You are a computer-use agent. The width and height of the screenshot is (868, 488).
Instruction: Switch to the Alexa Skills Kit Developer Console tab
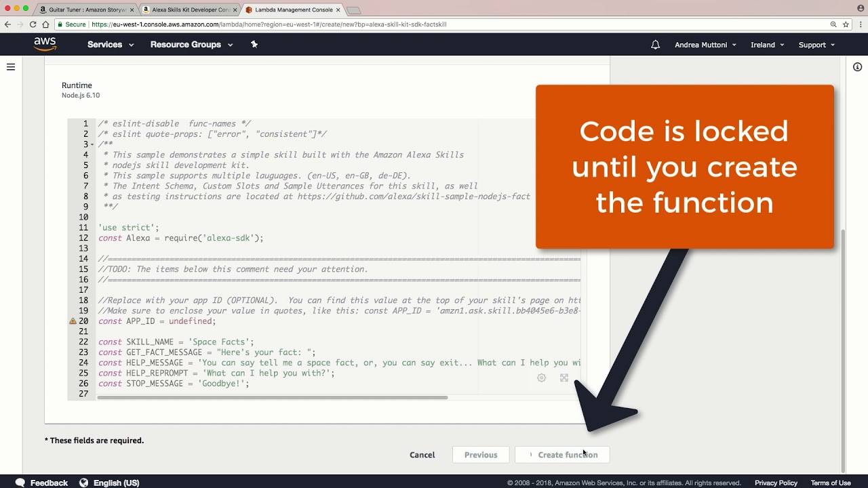point(189,10)
